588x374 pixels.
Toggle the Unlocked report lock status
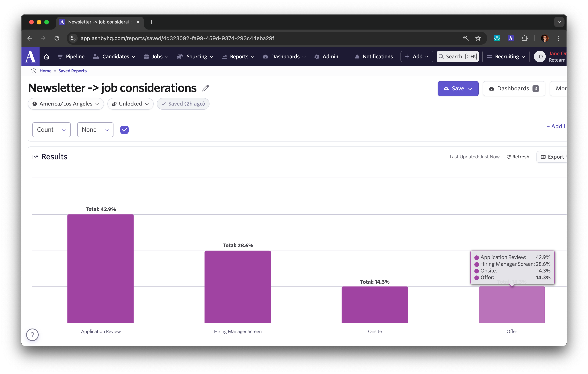(130, 104)
